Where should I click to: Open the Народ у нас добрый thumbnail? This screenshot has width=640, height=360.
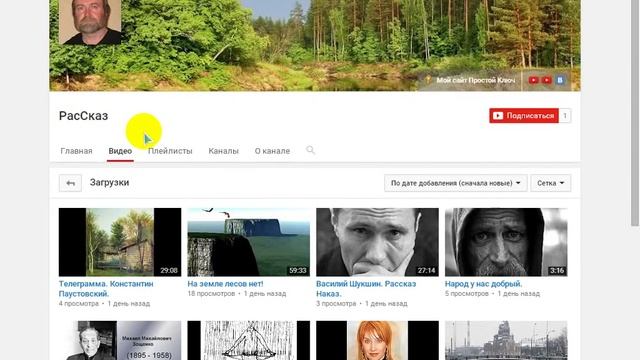tap(506, 242)
